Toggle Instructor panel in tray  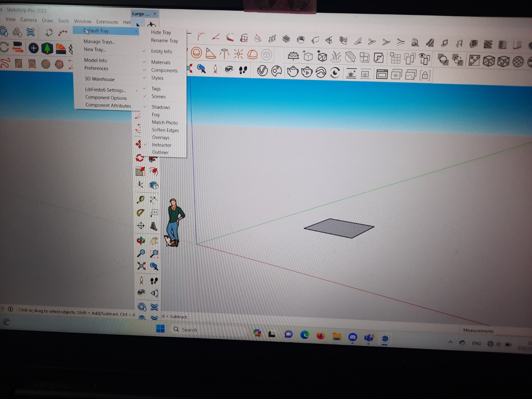point(162,145)
